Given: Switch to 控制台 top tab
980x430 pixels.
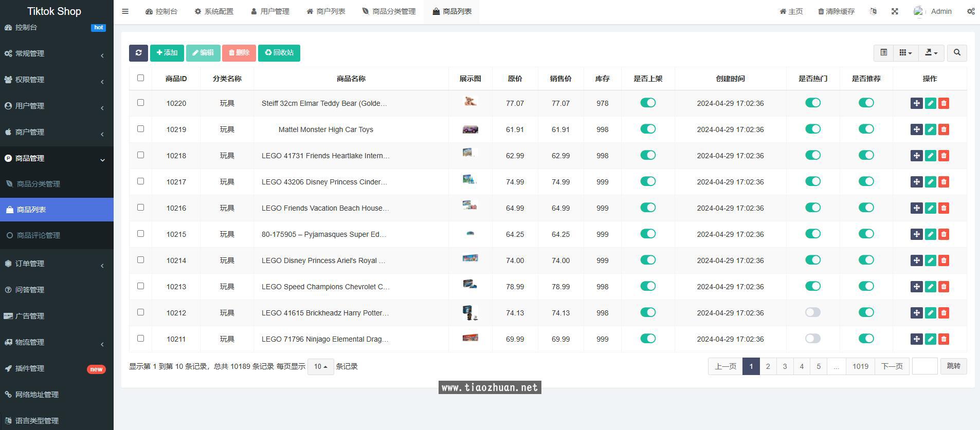Looking at the screenshot, I should [x=161, y=11].
